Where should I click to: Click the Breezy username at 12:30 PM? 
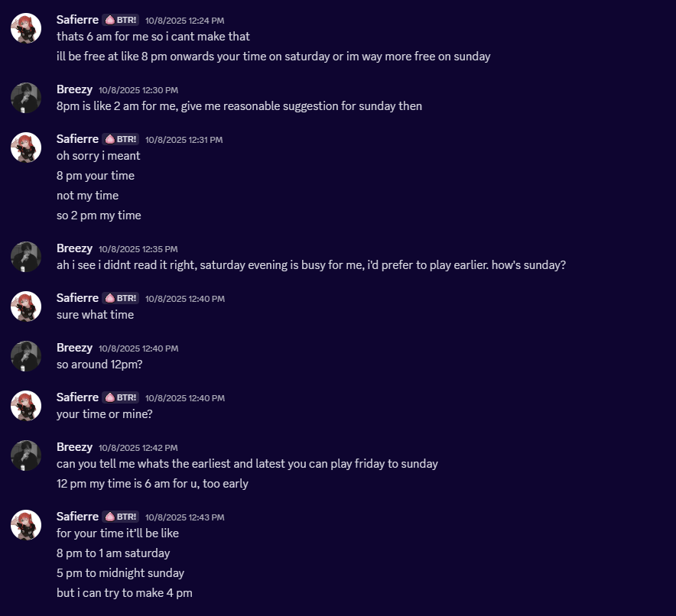[74, 89]
